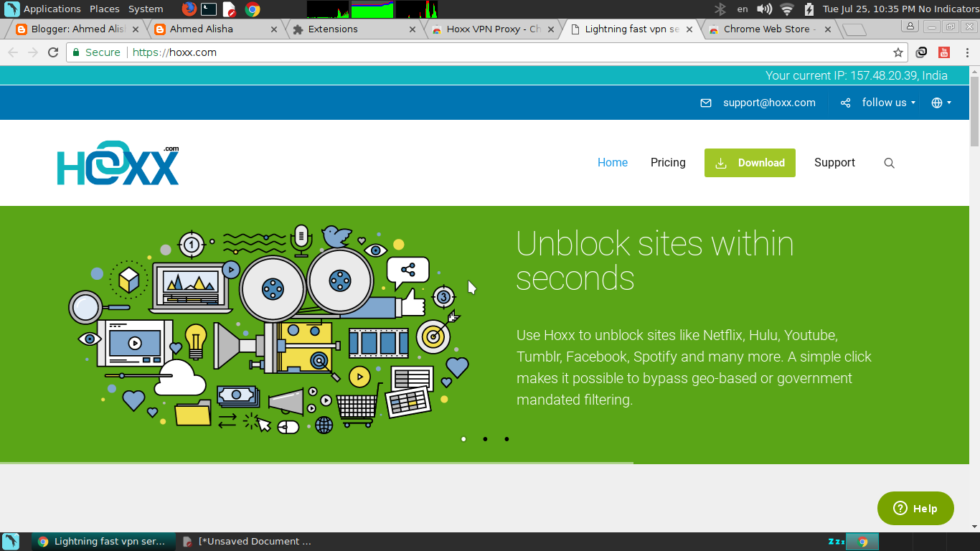The width and height of the screenshot is (980, 551).
Task: Open a new browser tab
Action: [x=854, y=29]
